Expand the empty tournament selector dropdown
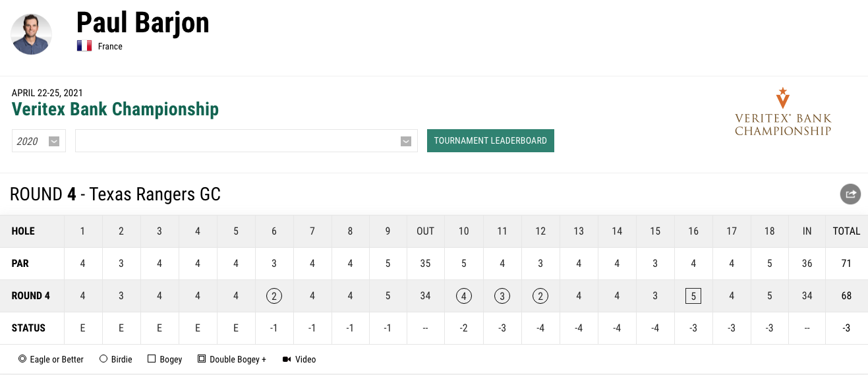Viewport: 868px width, 375px height. coord(246,141)
